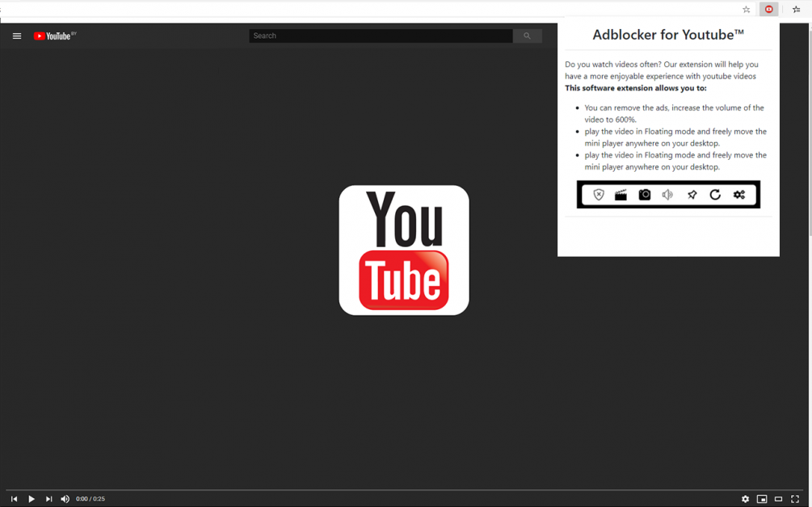Screen dimensions: 812x507
Task: Click inside the Search input field
Action: pos(380,36)
